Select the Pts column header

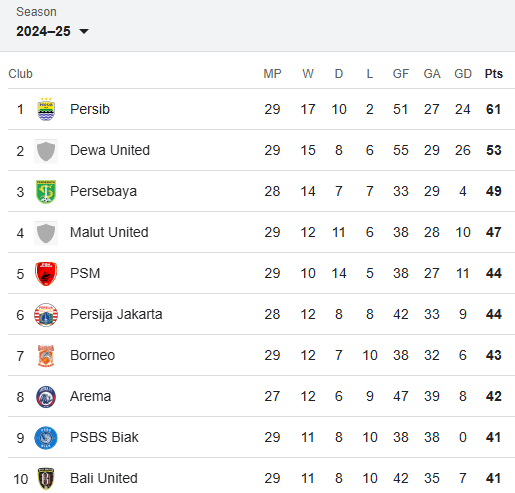coord(494,74)
